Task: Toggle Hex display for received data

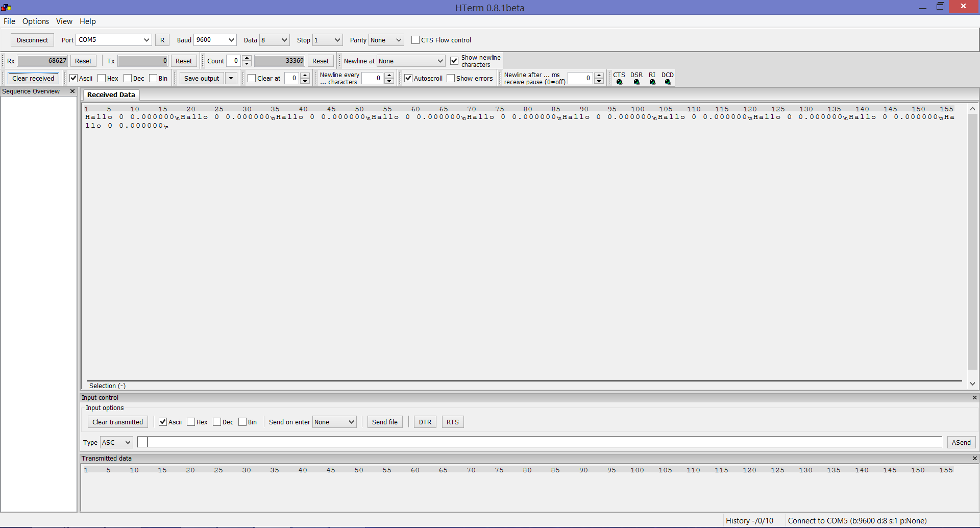Action: [x=102, y=79]
